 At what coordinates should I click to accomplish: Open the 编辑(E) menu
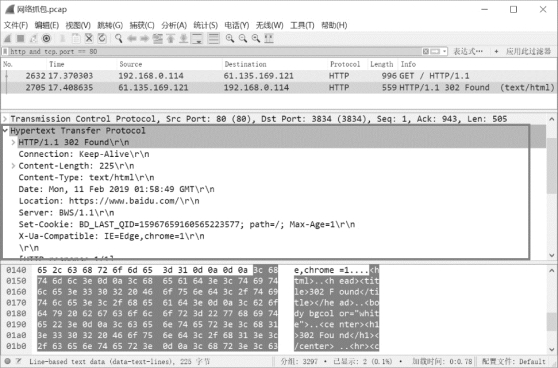tap(47, 25)
